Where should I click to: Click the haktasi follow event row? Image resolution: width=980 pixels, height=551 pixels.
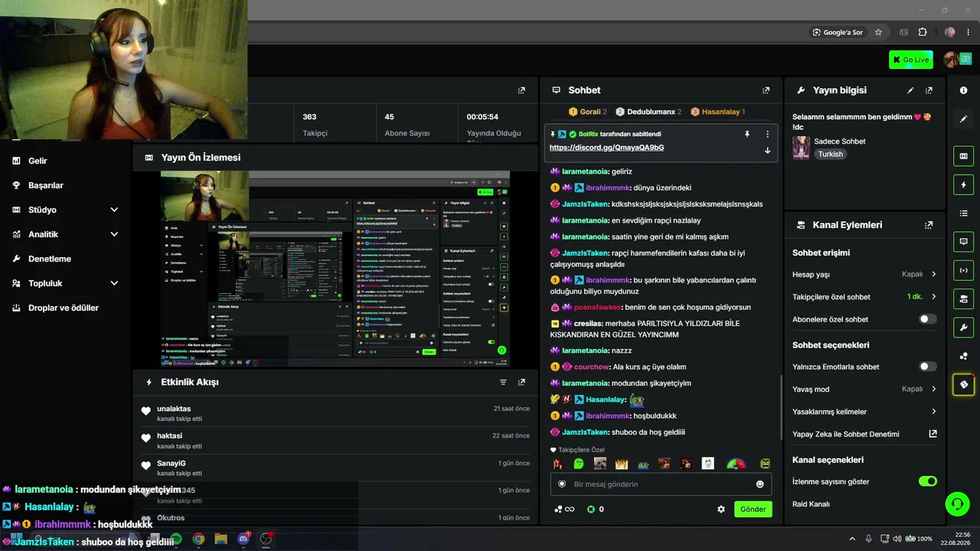pos(335,441)
